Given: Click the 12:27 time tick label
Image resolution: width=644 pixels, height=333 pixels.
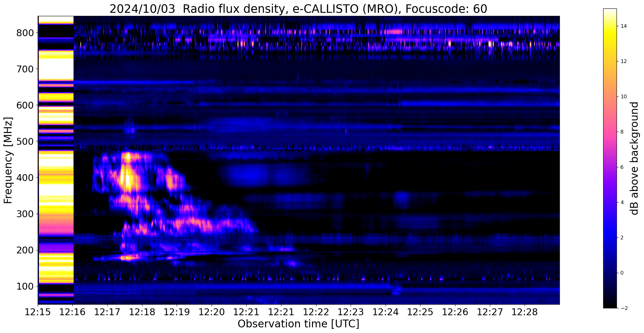Looking at the screenshot, I should 490,312.
